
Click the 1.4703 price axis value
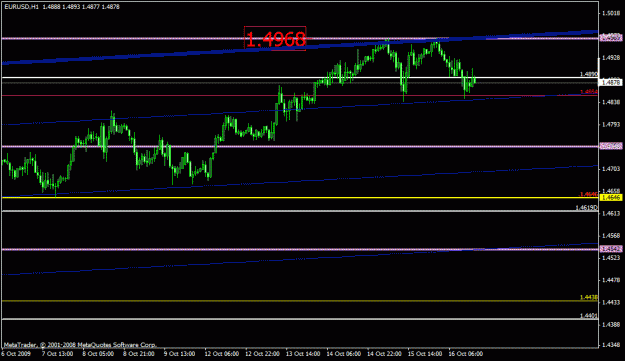pos(611,169)
